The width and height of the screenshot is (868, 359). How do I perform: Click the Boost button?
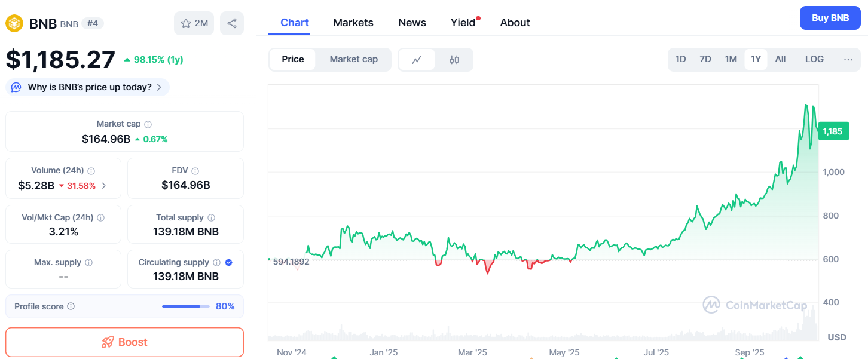click(124, 342)
